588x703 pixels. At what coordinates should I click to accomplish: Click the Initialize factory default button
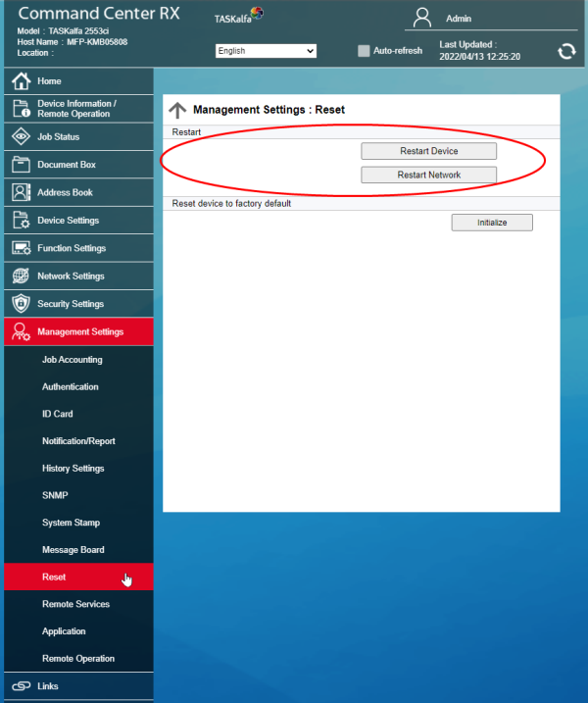point(492,223)
